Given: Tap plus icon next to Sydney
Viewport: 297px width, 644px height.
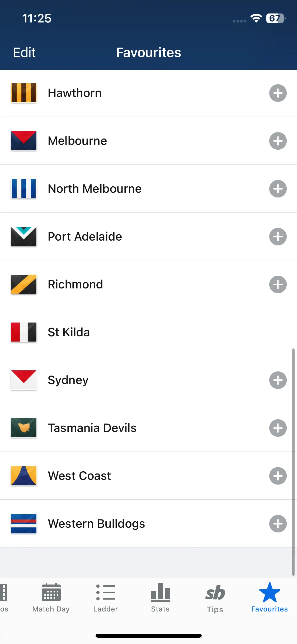Looking at the screenshot, I should 278,380.
